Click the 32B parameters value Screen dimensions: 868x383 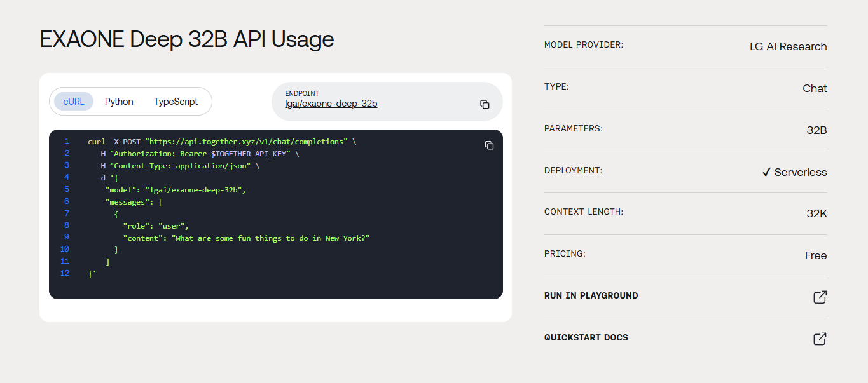(816, 130)
